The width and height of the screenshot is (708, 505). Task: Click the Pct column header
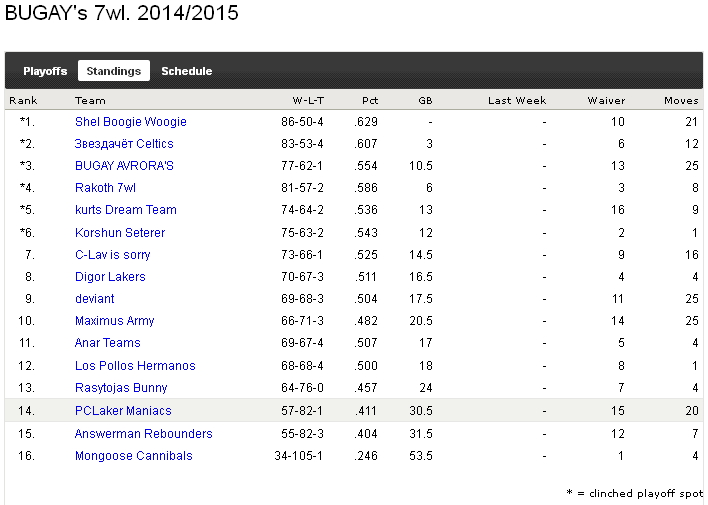coord(370,100)
